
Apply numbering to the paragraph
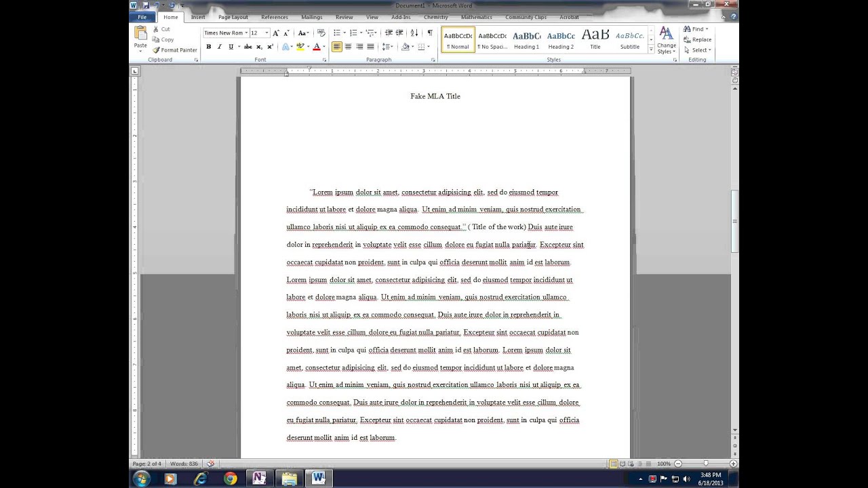click(355, 33)
